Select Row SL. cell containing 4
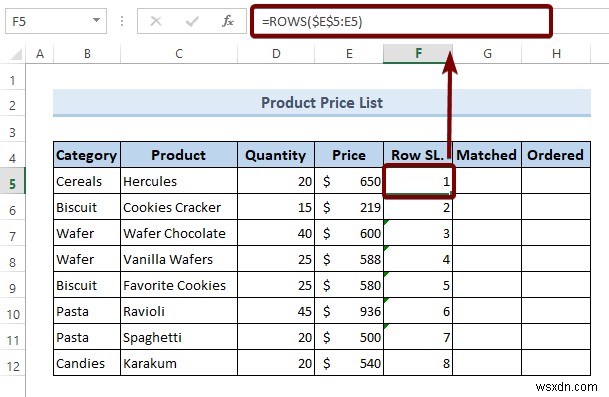Image resolution: width=609 pixels, height=397 pixels. point(418,259)
